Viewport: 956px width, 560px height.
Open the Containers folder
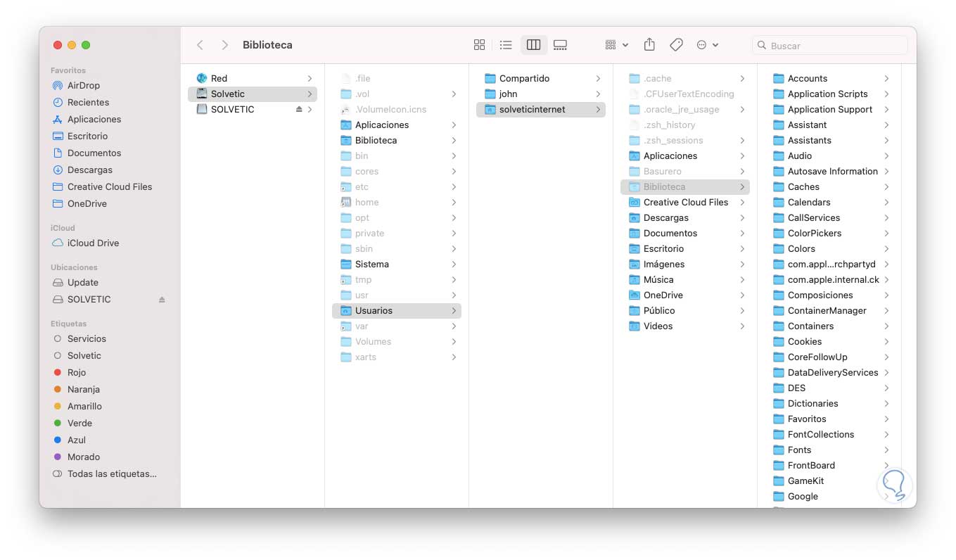[x=829, y=326]
